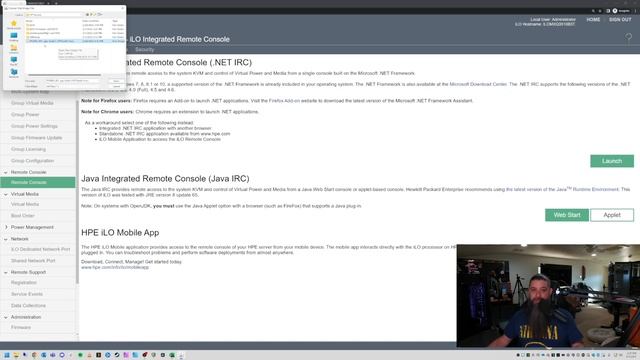Screen dimensions: 640x360
Task: Select the highlighted disk image file row
Action: click(x=75, y=41)
